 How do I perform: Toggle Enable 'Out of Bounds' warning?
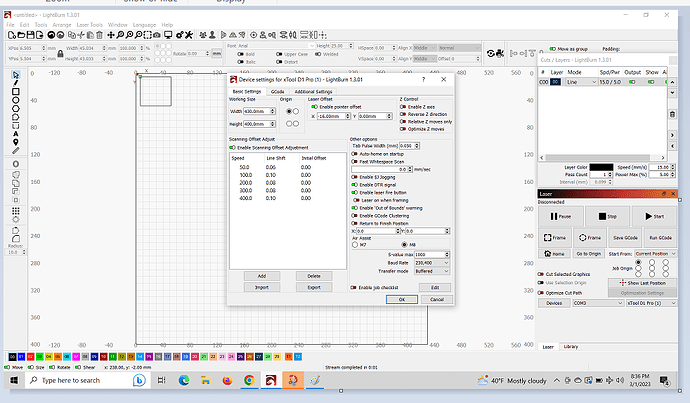tap(354, 208)
